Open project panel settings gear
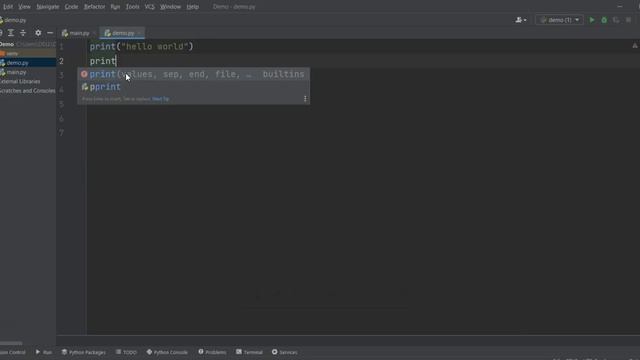This screenshot has width=640, height=360. (38, 33)
